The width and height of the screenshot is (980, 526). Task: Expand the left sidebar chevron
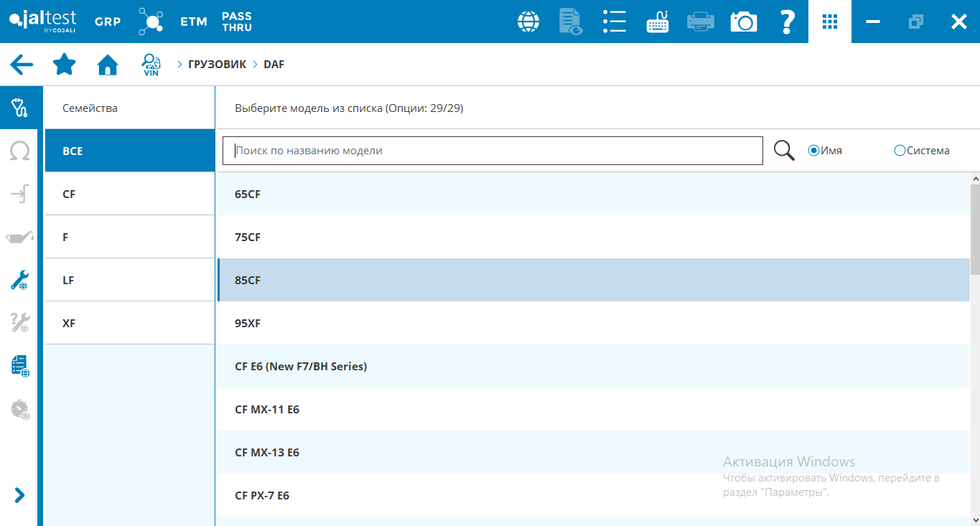(x=19, y=495)
